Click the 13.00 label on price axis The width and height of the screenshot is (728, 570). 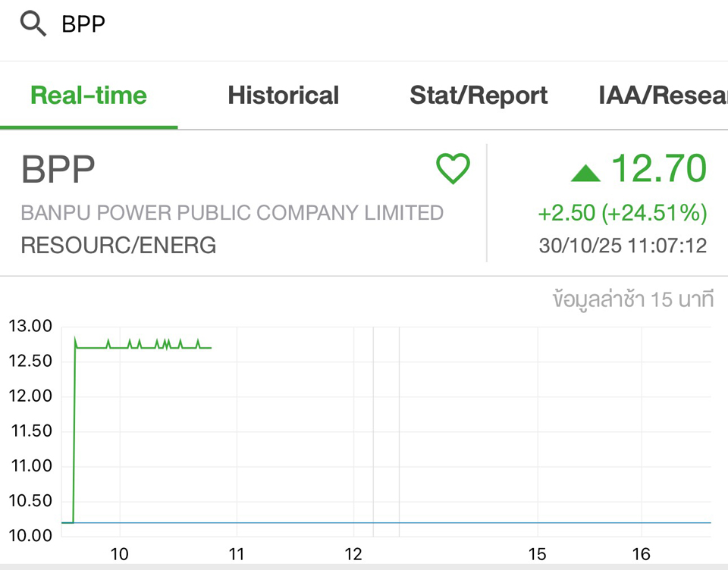pos(30,327)
